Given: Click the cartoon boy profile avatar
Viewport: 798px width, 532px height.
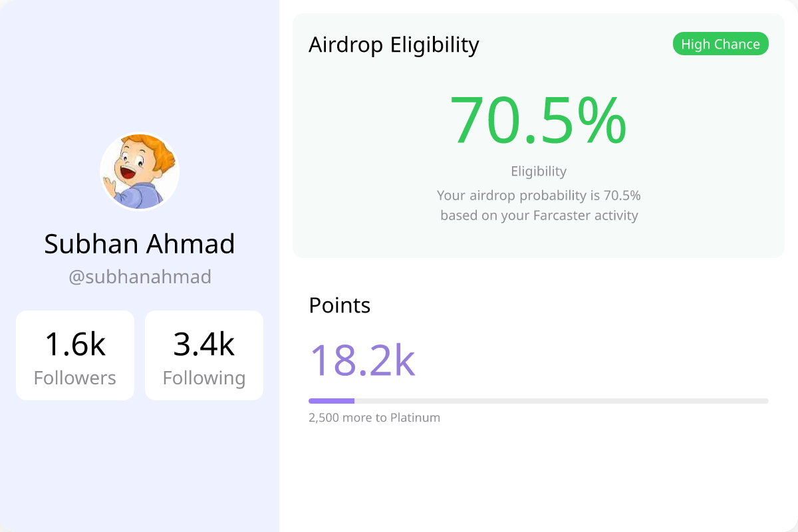Looking at the screenshot, I should (140, 172).
